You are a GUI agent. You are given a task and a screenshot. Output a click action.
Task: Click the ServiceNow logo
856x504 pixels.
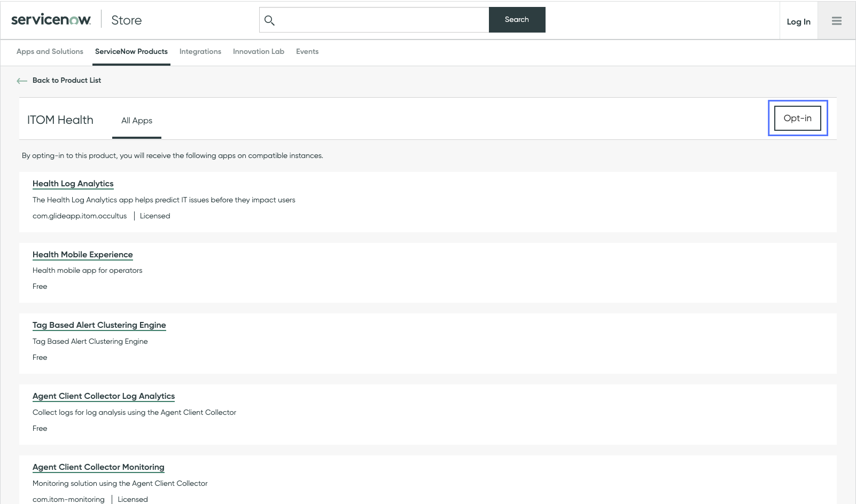(51, 20)
